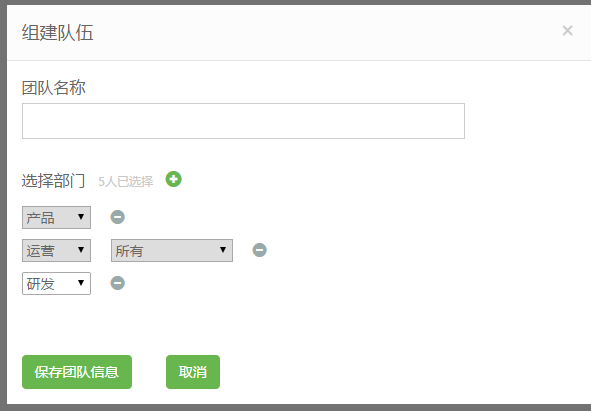Click the 取消 button
This screenshot has width=591, height=411.
193,372
